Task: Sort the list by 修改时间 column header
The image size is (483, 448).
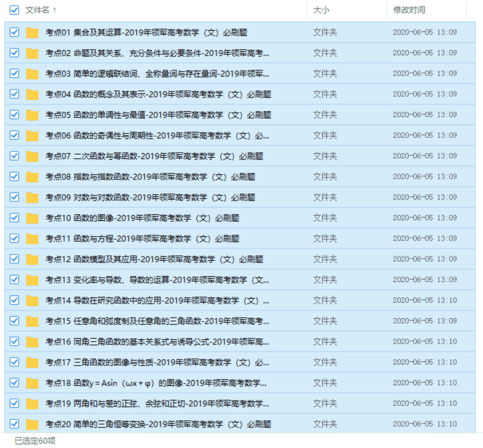Action: (x=409, y=10)
